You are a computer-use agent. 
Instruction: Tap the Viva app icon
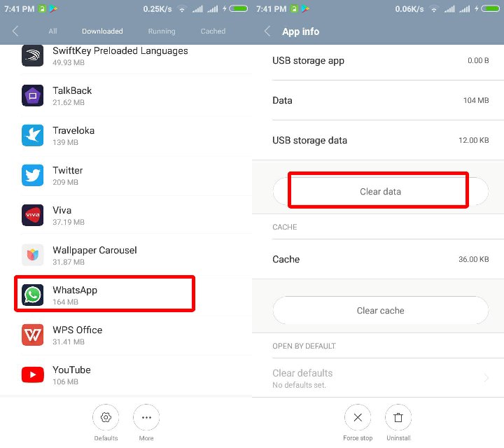32,215
